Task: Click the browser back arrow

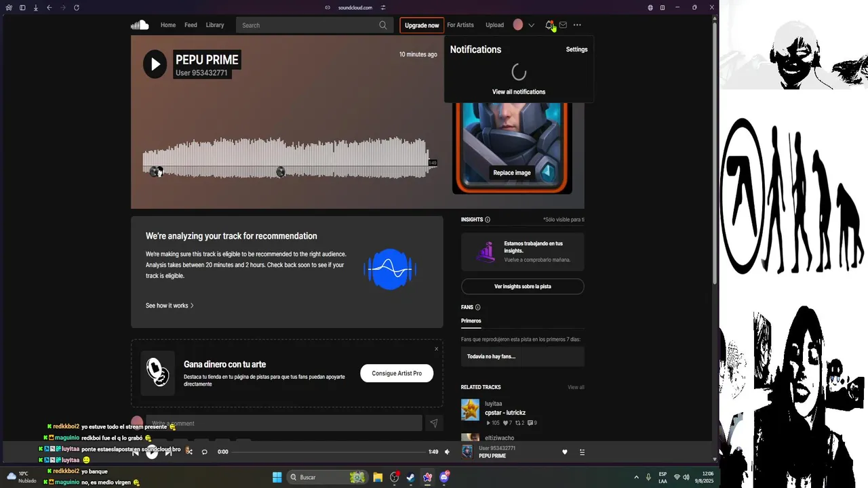Action: coord(50,7)
